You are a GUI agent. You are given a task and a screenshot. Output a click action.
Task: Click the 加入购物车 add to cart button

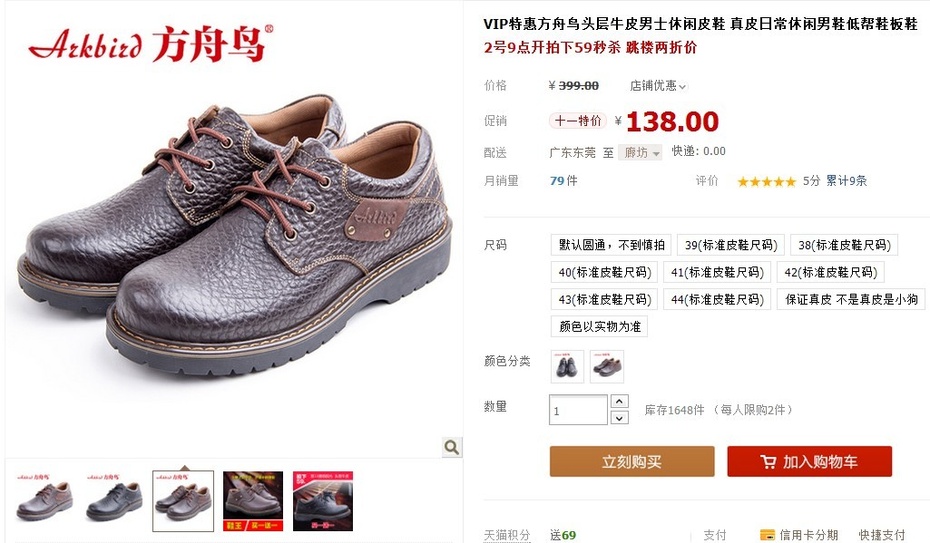coord(810,461)
